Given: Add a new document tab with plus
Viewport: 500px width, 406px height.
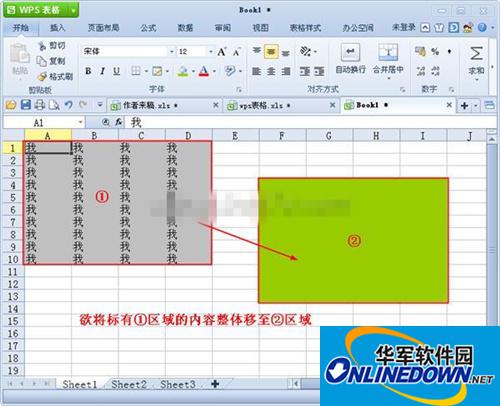Looking at the screenshot, I should pyautogui.click(x=464, y=106).
